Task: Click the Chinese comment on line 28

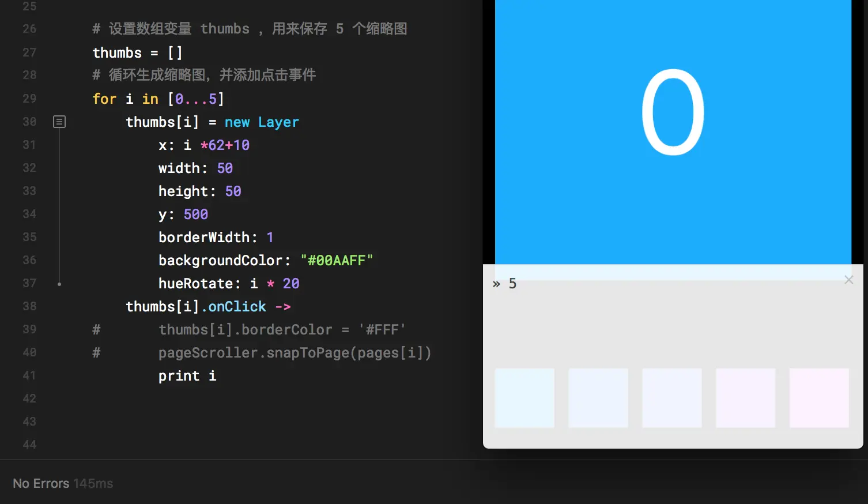Action: pos(204,75)
